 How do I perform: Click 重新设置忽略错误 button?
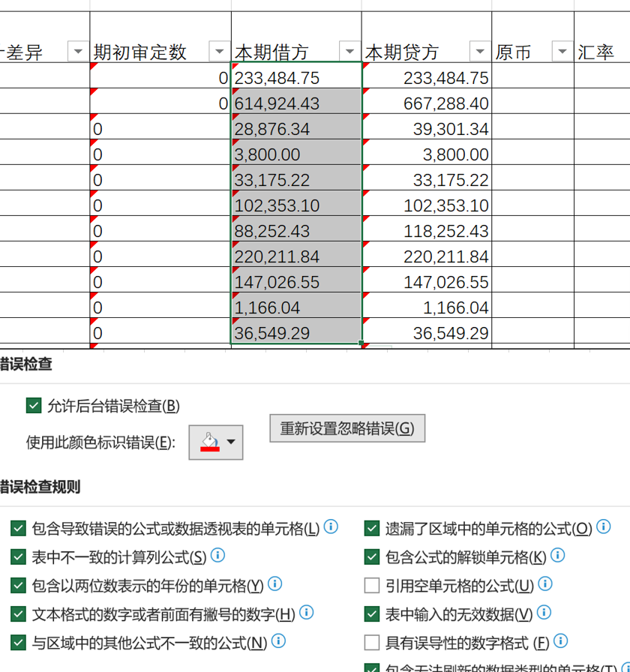click(x=347, y=428)
